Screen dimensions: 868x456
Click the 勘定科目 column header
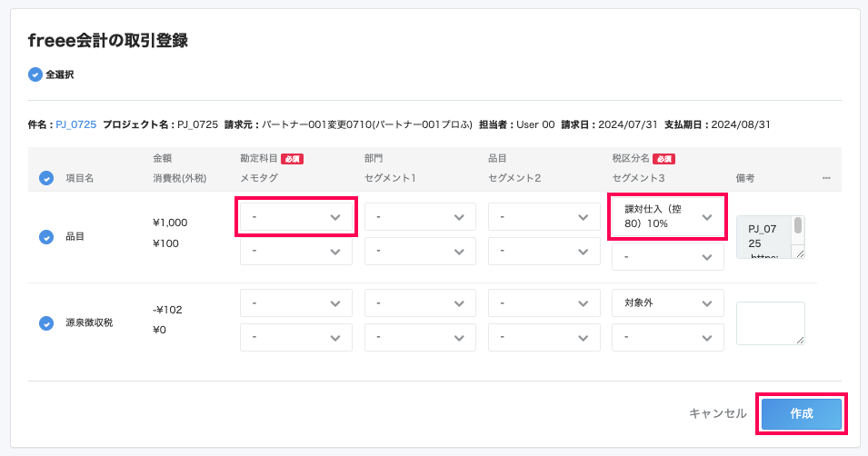(258, 158)
